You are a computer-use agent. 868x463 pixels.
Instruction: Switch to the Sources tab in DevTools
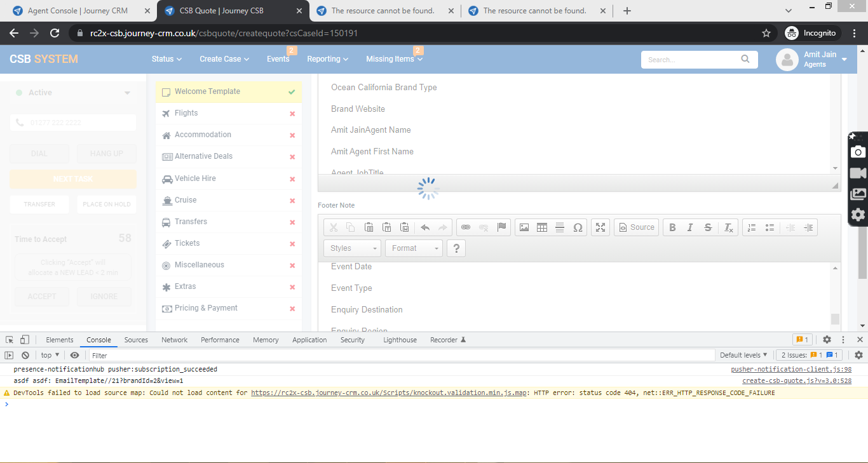[x=136, y=340]
